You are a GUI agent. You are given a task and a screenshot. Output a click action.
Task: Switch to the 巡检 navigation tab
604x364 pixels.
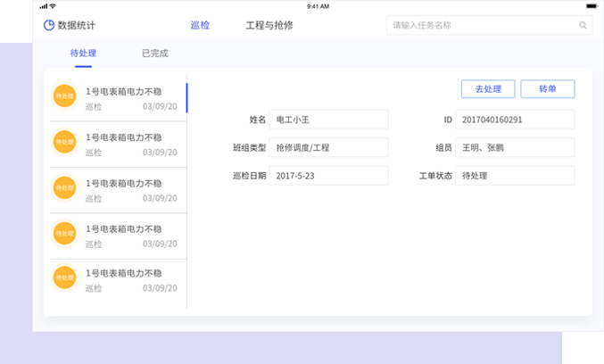[x=200, y=25]
